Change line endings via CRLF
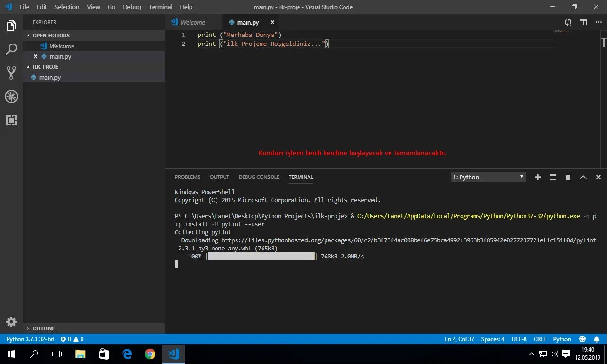The height and width of the screenshot is (364, 607). pyautogui.click(x=540, y=339)
